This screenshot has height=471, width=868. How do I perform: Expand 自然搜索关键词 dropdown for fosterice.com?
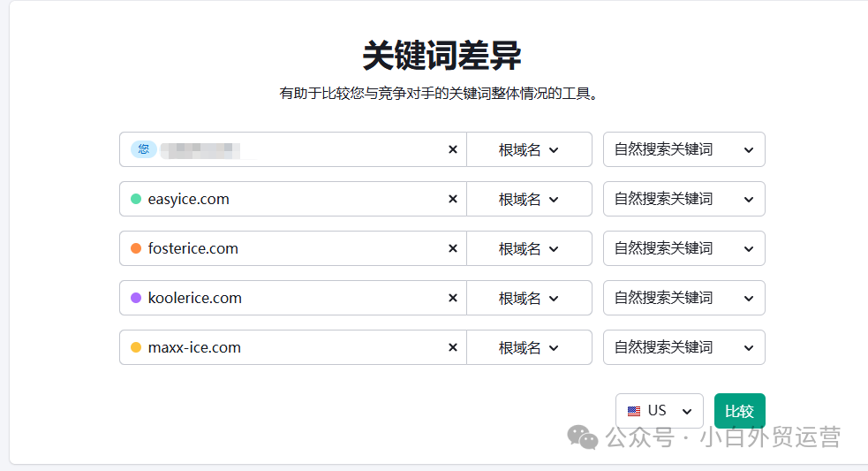point(684,248)
